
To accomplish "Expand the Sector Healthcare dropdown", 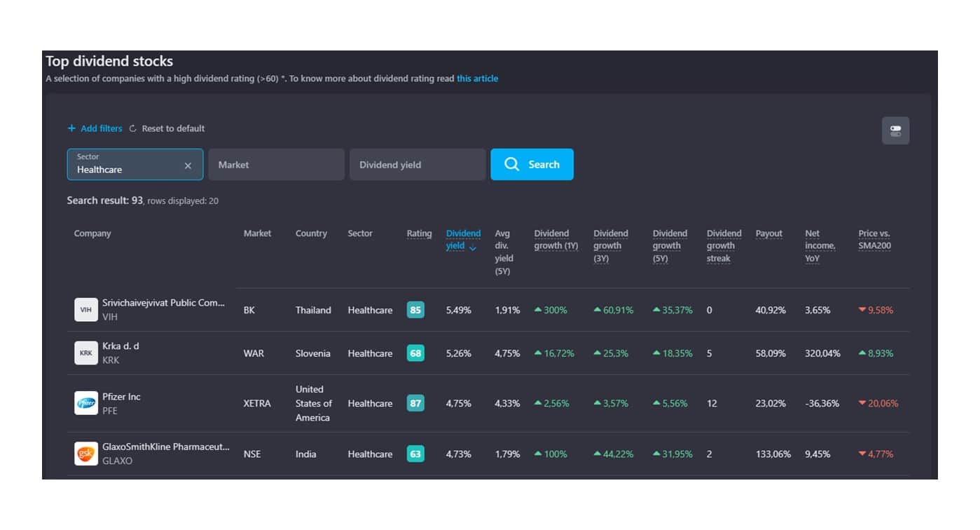I will [x=126, y=165].
